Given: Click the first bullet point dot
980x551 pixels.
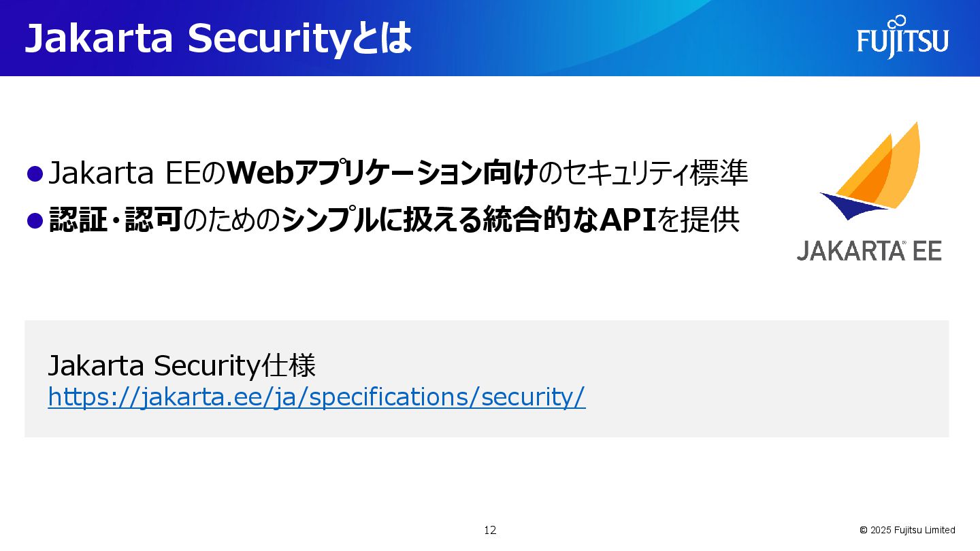Looking at the screenshot, I should click(x=35, y=173).
